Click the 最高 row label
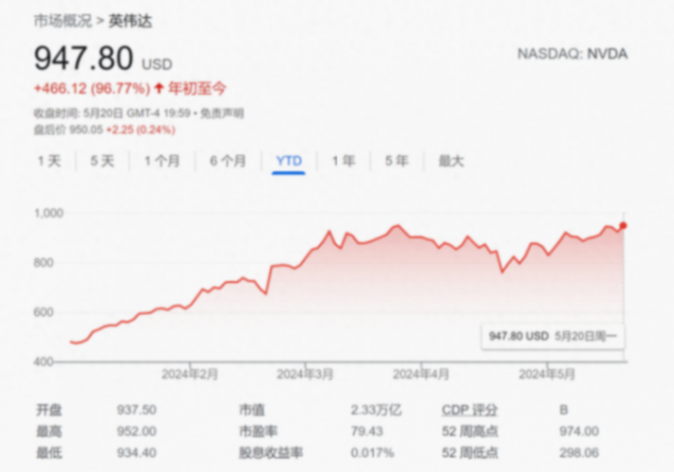This screenshot has width=674, height=472. 49,431
